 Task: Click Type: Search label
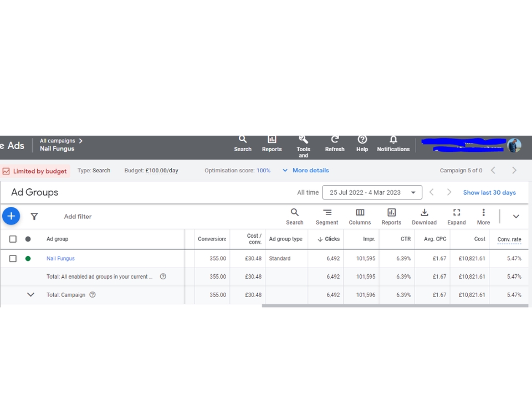pos(94,170)
